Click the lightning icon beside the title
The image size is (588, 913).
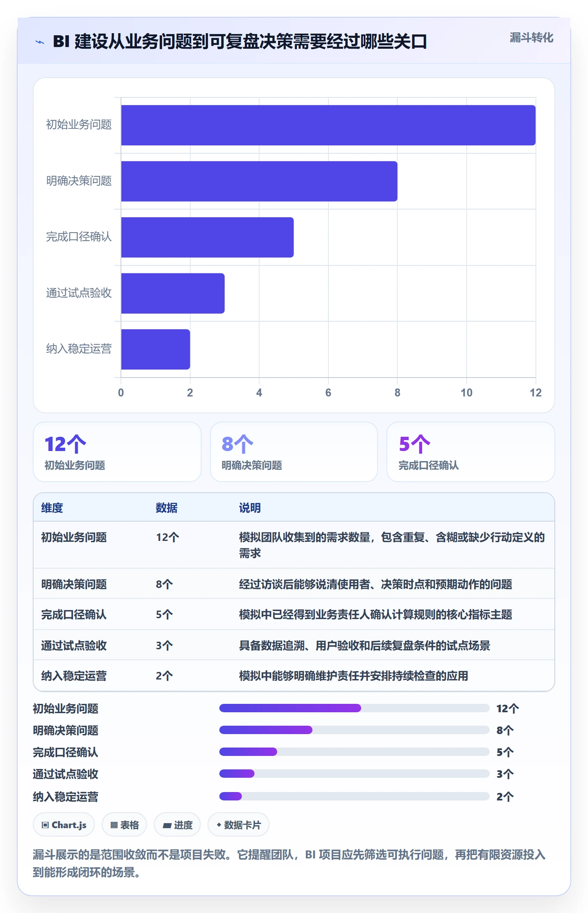pyautogui.click(x=40, y=42)
